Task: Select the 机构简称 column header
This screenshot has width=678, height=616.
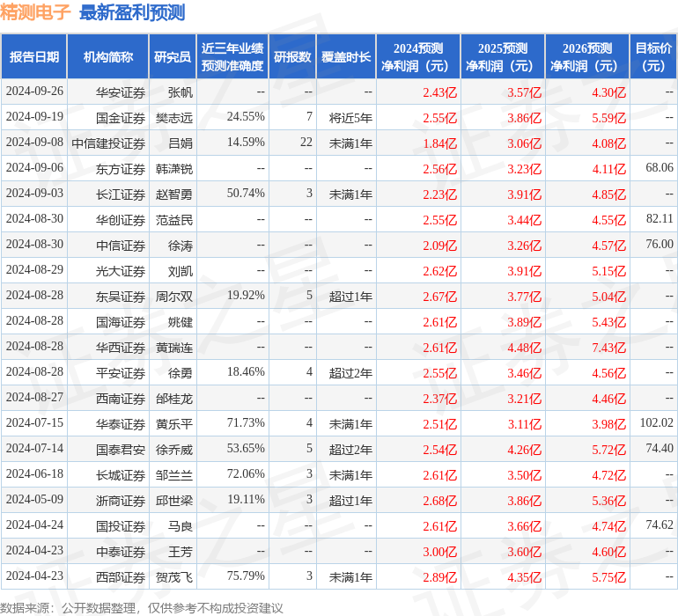Action: coord(108,56)
